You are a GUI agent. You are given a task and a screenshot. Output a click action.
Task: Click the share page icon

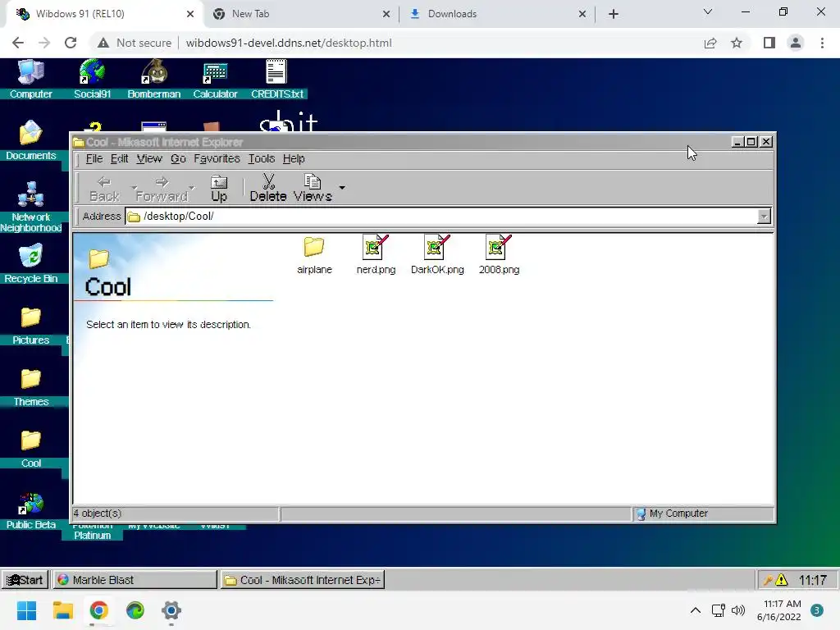tap(710, 43)
